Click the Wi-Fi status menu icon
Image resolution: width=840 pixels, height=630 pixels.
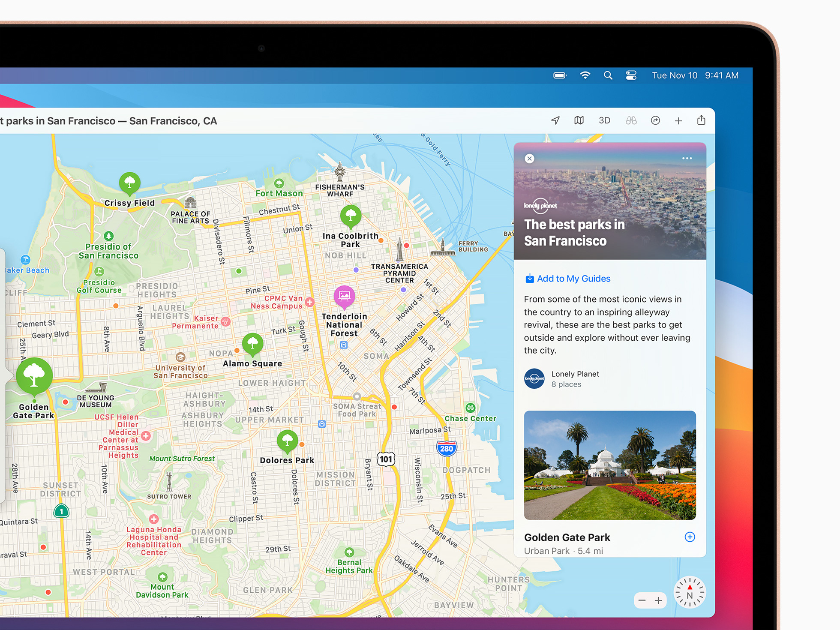pos(585,75)
